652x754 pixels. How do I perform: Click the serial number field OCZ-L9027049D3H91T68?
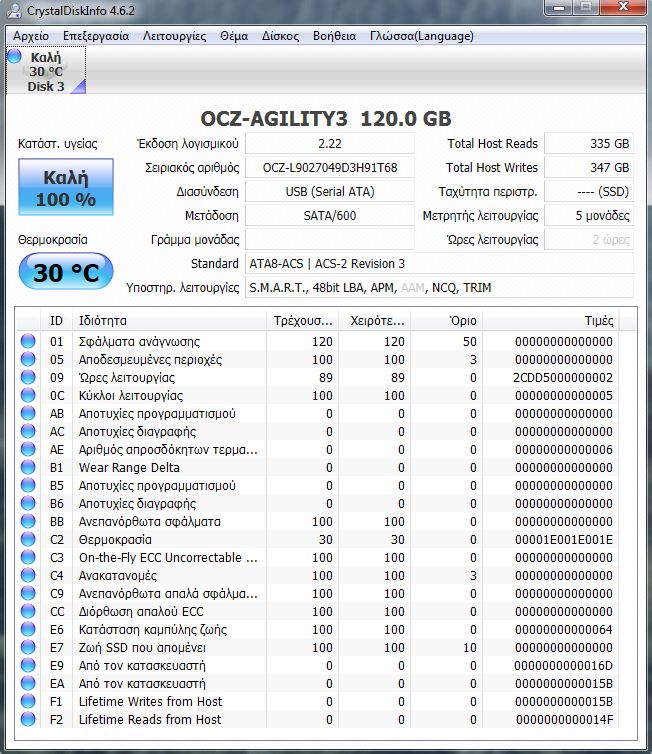pos(330,167)
